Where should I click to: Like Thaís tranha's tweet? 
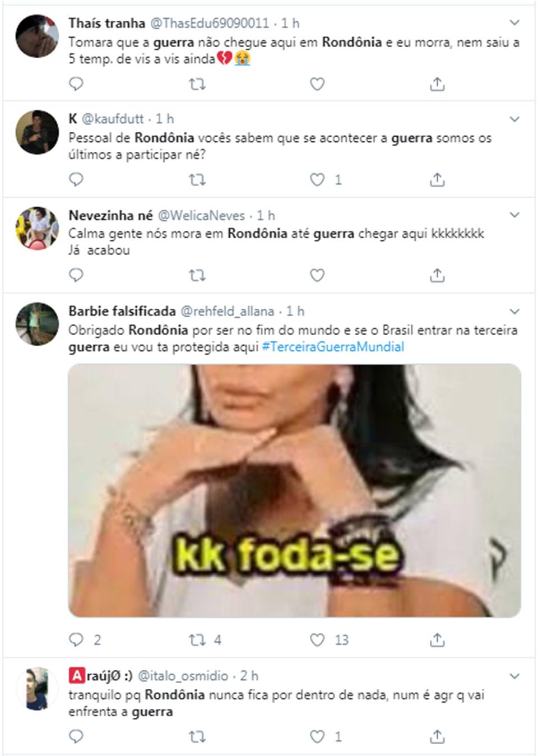317,84
